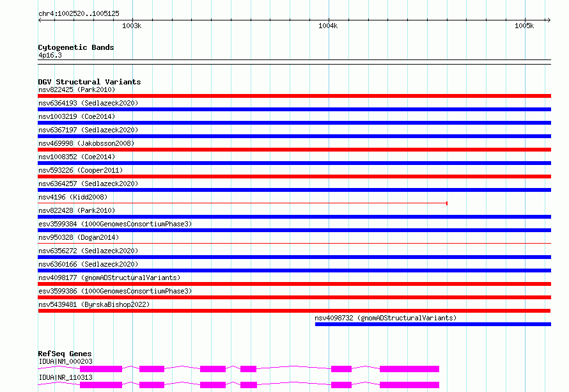Click the nsv593226 (Cooper2011) label

click(81, 170)
